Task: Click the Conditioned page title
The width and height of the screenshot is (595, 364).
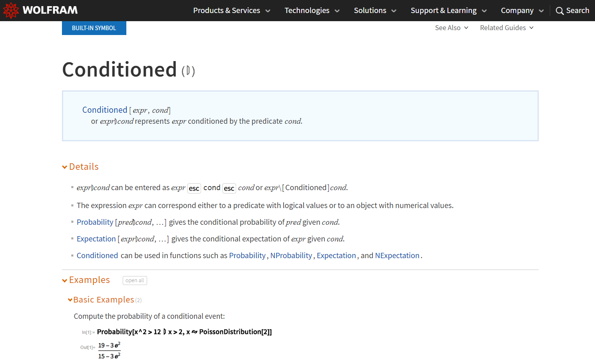Action: pyautogui.click(x=119, y=69)
